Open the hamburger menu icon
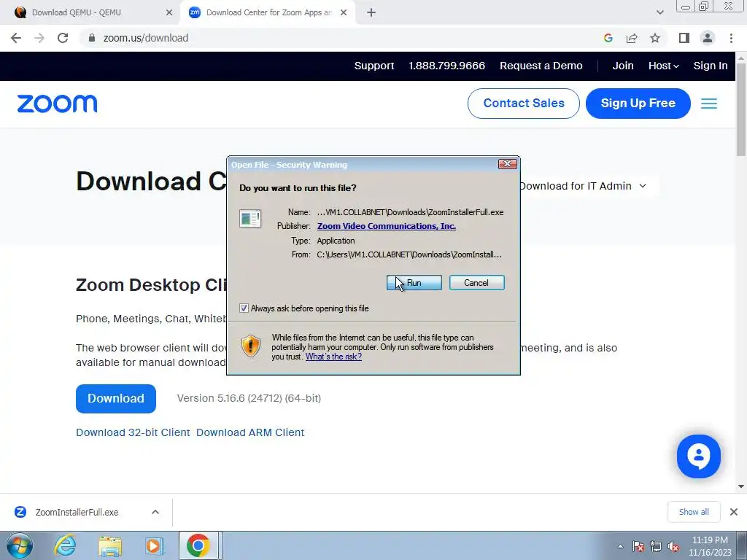 (709, 104)
